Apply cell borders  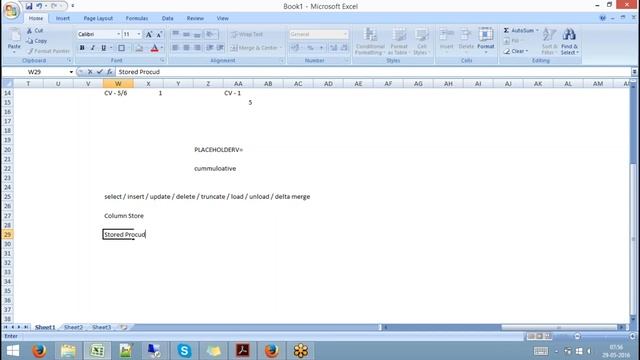click(121, 48)
